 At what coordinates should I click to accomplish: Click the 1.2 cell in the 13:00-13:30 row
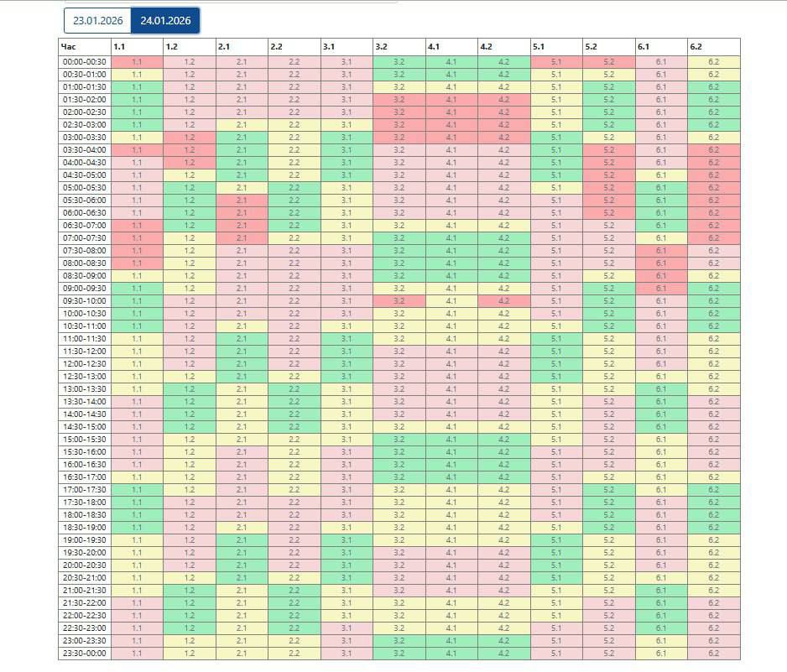point(189,389)
